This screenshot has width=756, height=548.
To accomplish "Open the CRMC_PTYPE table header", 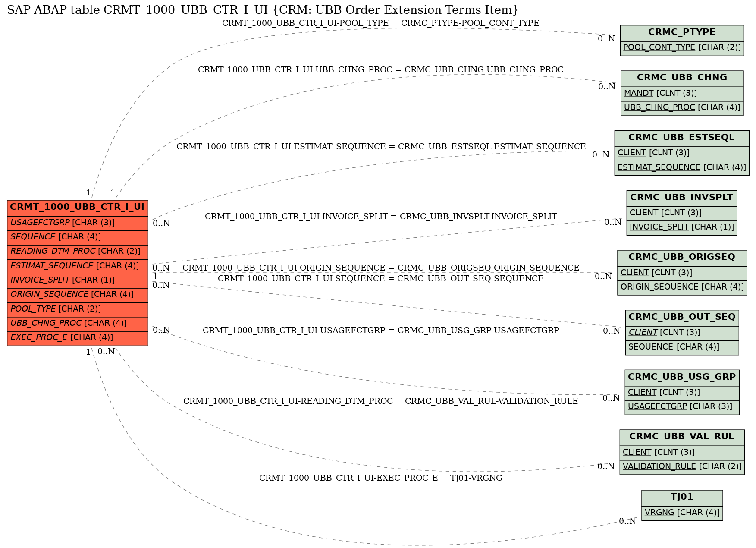I will click(x=682, y=32).
